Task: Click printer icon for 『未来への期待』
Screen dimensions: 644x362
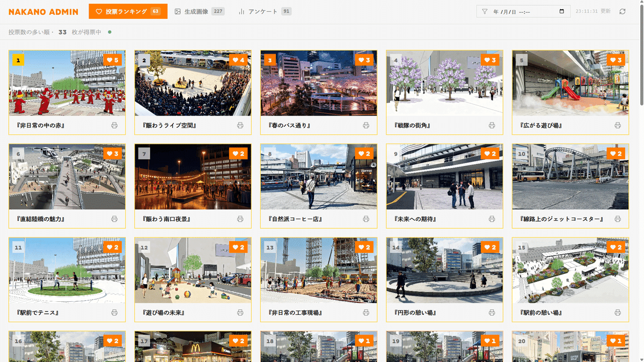Action: [x=492, y=219]
